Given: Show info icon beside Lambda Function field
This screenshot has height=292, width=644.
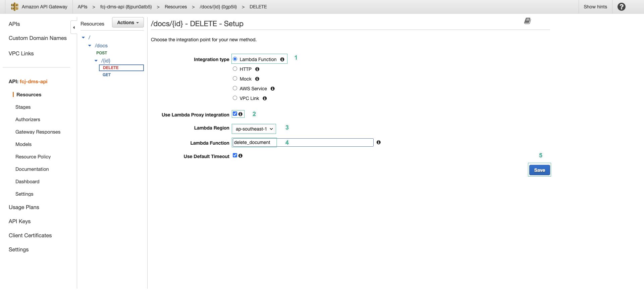Looking at the screenshot, I should (379, 142).
